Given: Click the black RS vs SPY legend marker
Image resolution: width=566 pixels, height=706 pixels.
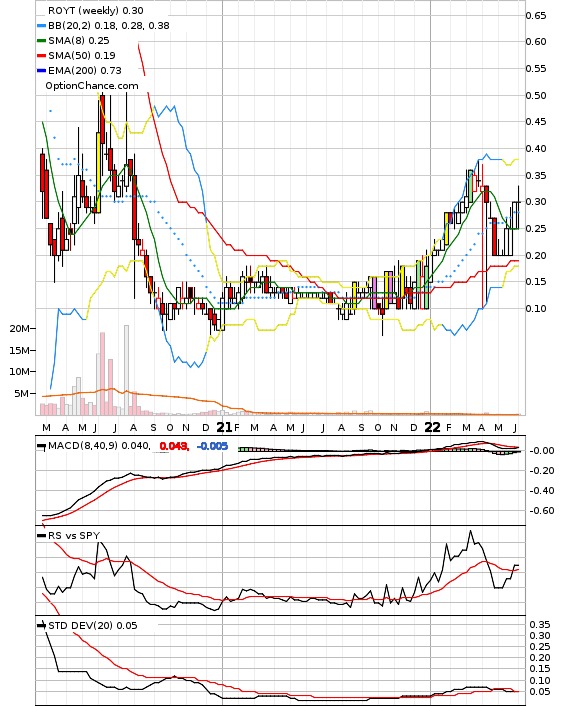Looking at the screenshot, I should pos(41,536).
